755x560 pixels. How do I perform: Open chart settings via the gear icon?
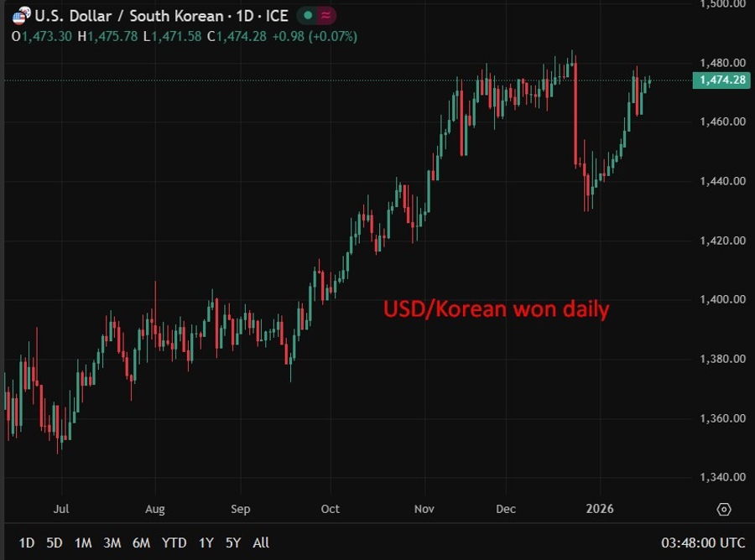click(x=723, y=509)
